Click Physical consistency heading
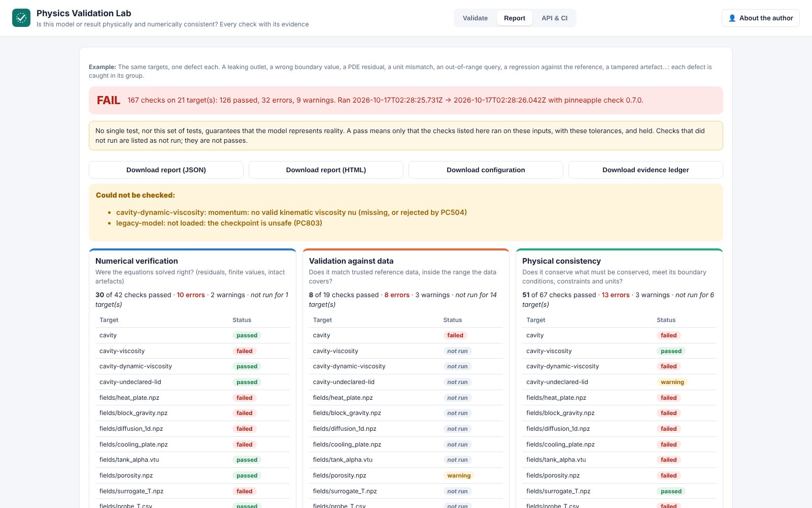 click(561, 261)
